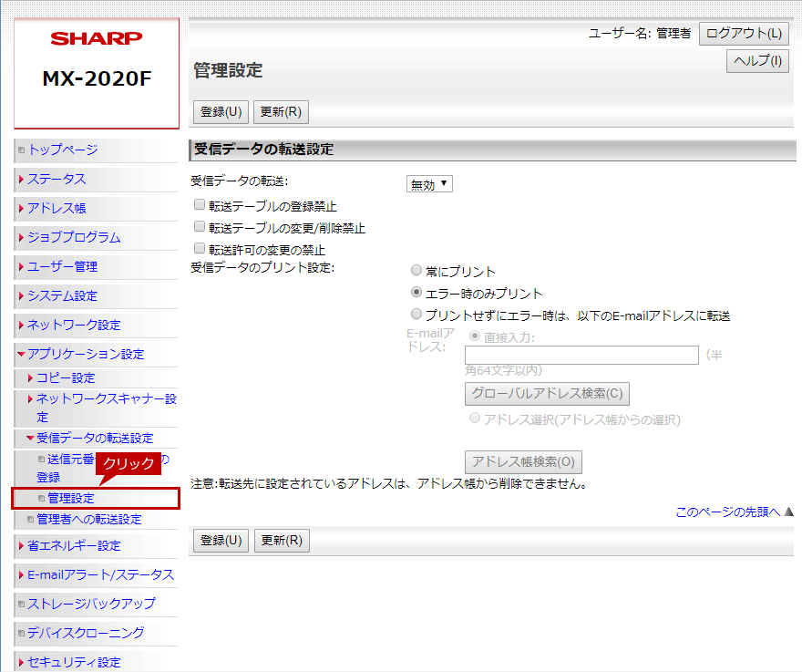Choose the エラー時のみプリント radio option
The height and width of the screenshot is (672, 802).
pos(416,293)
